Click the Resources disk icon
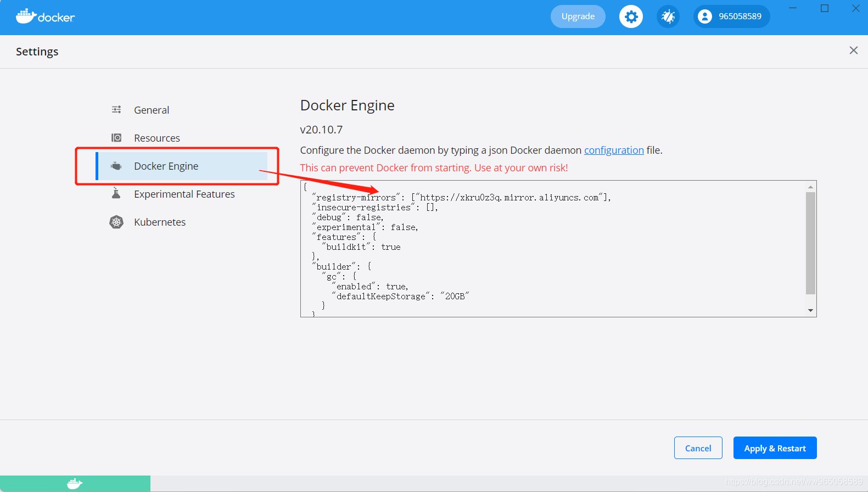868x492 pixels. [116, 138]
